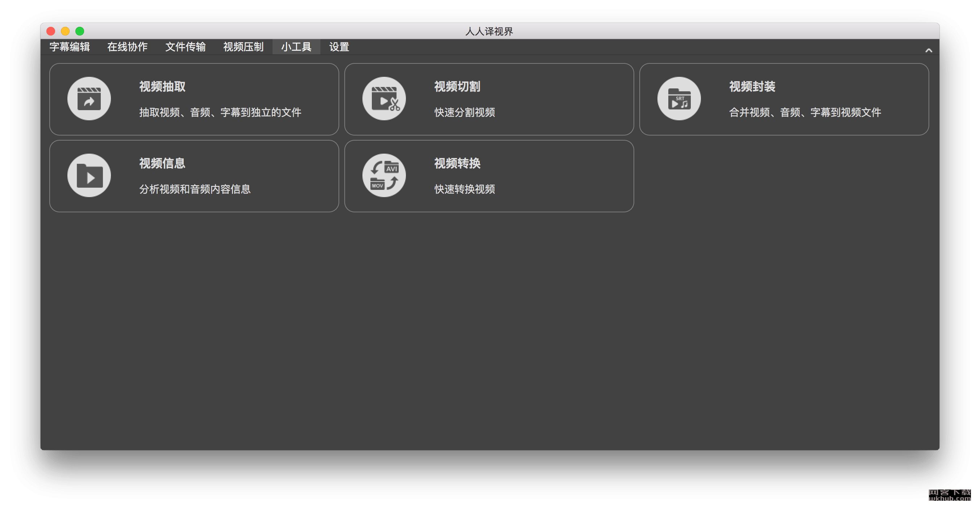Open the 视频压制 tab
Viewport: 980px width, 508px height.
[x=244, y=47]
